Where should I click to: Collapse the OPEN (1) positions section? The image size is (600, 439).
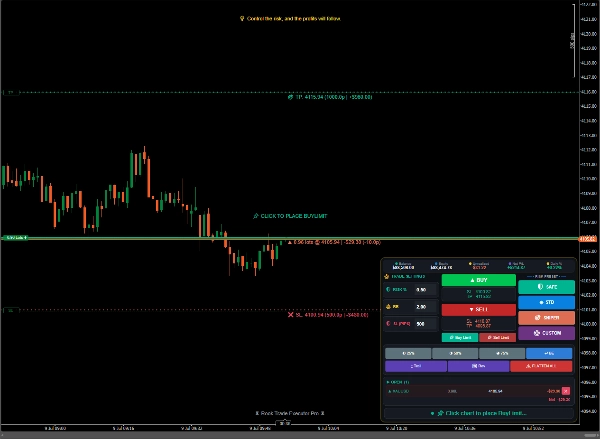pos(398,382)
